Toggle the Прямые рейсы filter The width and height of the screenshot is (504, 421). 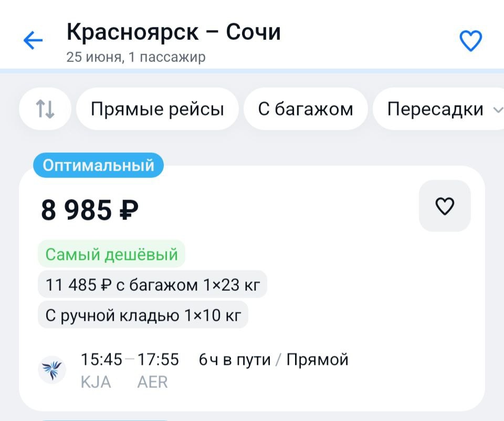click(x=157, y=109)
